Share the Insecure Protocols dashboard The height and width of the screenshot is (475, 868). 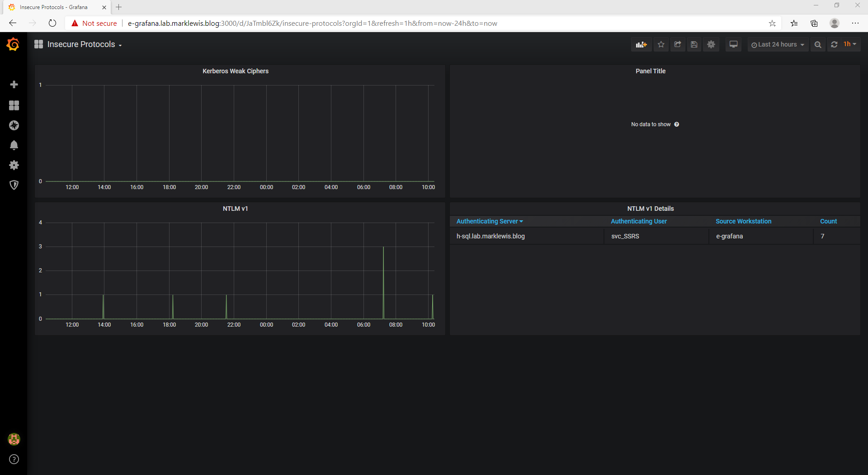(677, 44)
